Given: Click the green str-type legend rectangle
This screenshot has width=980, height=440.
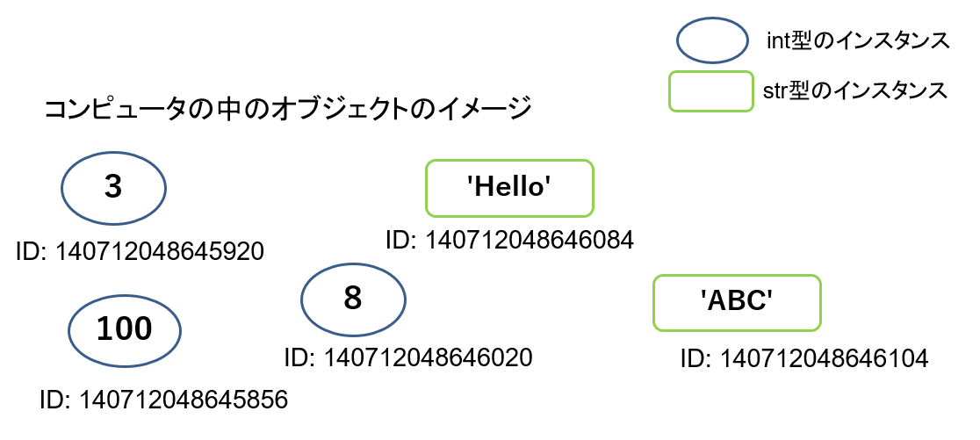Looking at the screenshot, I should tap(711, 91).
